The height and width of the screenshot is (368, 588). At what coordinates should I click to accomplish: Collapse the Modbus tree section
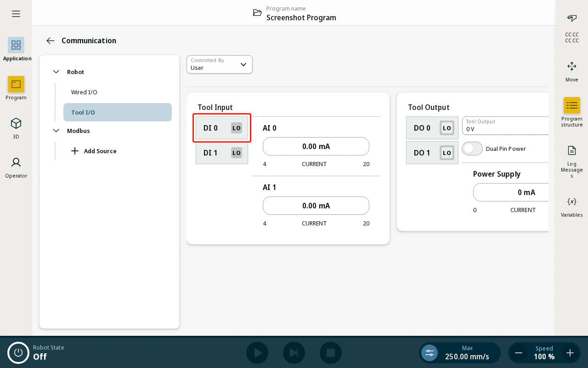point(57,131)
